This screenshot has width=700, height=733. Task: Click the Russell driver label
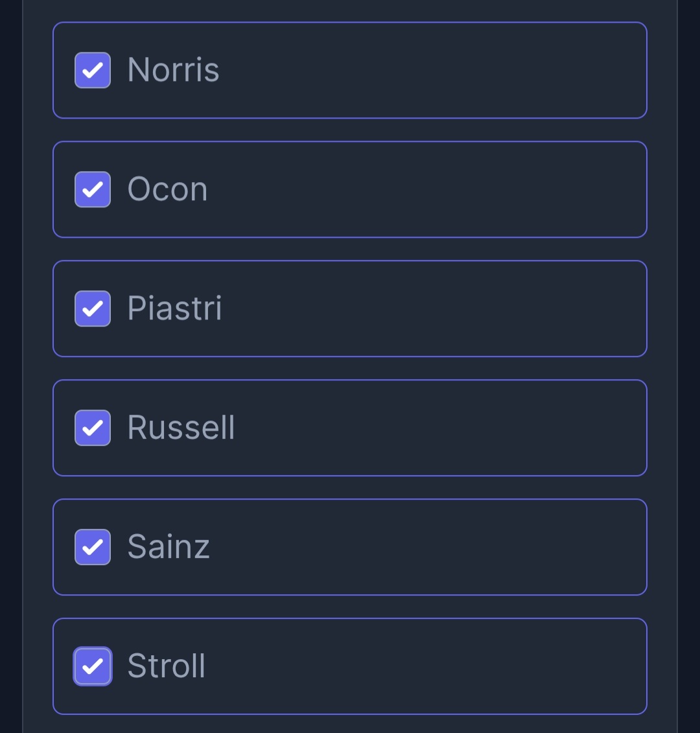pos(181,428)
